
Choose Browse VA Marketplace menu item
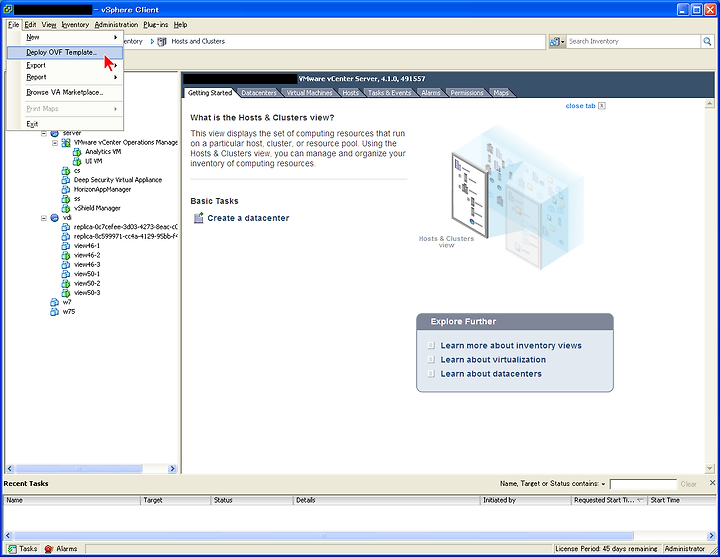click(x=65, y=92)
